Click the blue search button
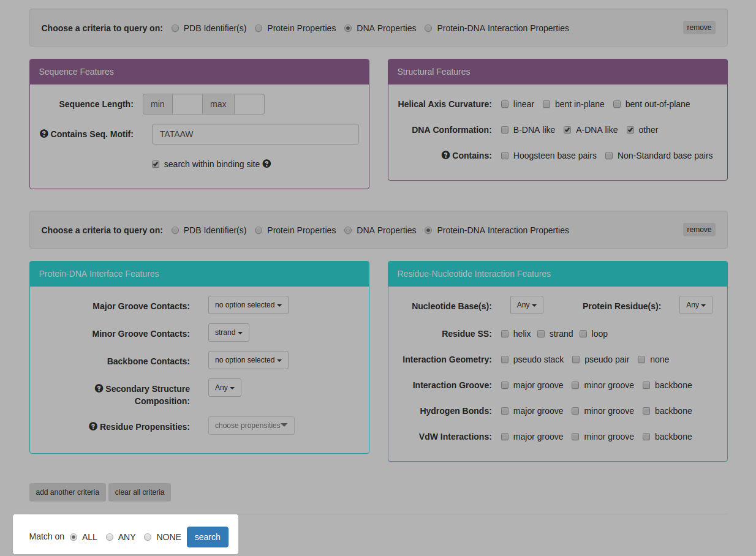 pyautogui.click(x=208, y=537)
